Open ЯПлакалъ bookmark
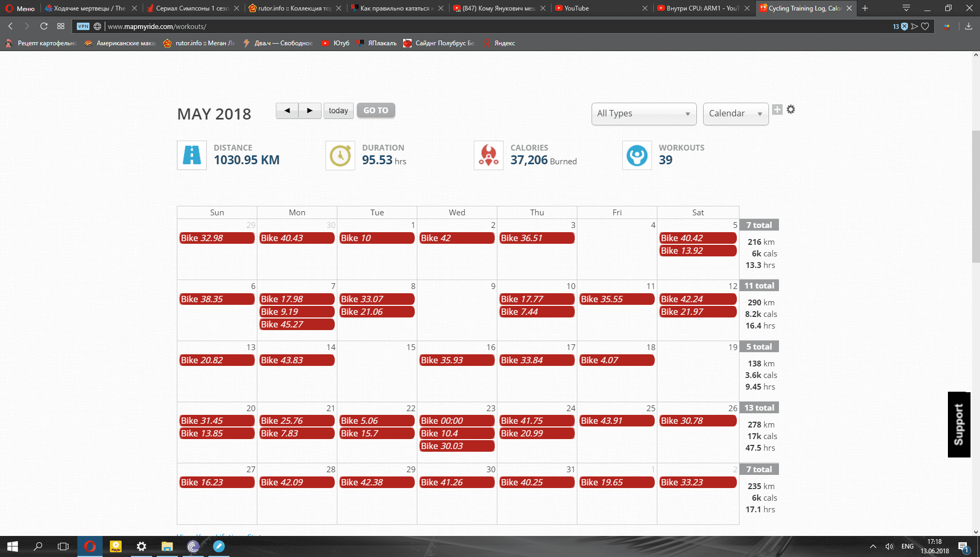The height and width of the screenshot is (557, 980). [377, 43]
